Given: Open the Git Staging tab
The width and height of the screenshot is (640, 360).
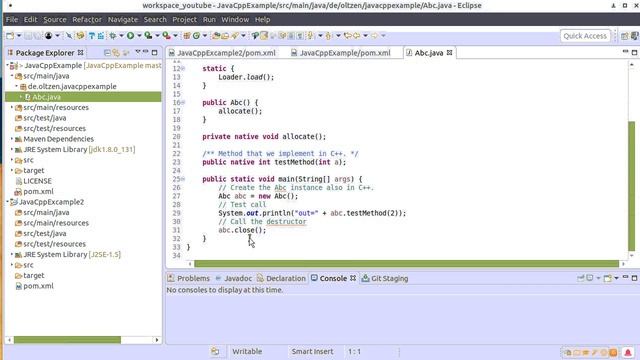Looking at the screenshot, I should [385, 278].
